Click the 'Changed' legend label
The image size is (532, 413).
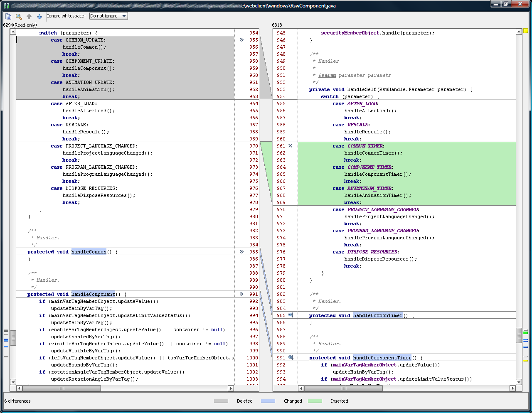coord(293,401)
